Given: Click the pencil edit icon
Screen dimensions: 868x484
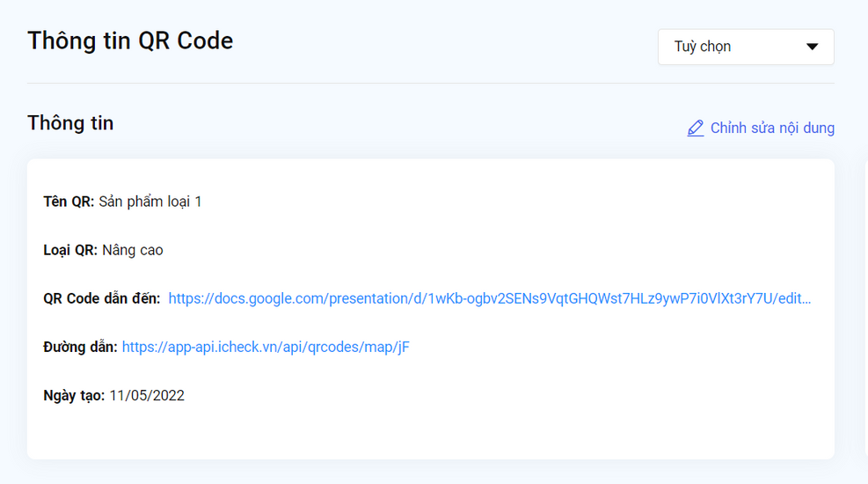Looking at the screenshot, I should tap(696, 128).
